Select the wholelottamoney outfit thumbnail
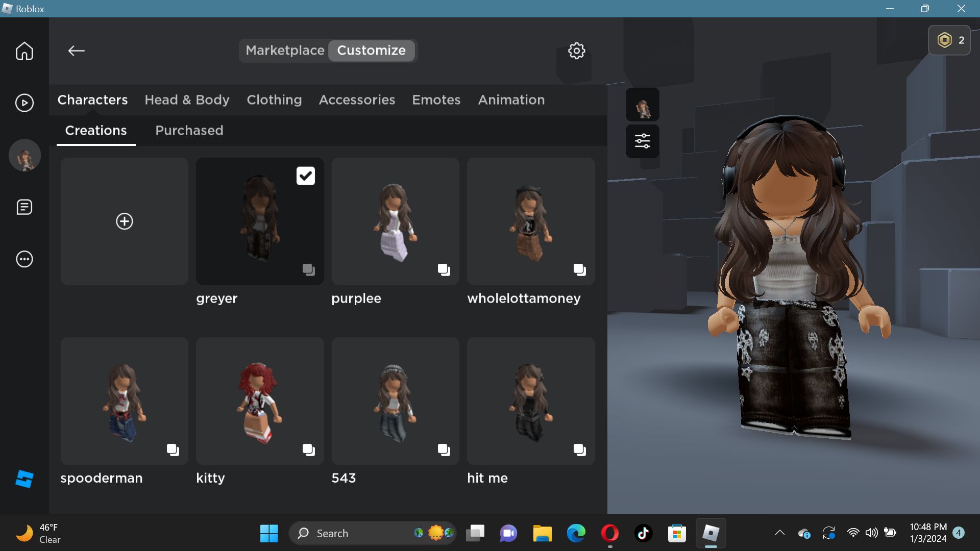The image size is (980, 551). (x=531, y=221)
